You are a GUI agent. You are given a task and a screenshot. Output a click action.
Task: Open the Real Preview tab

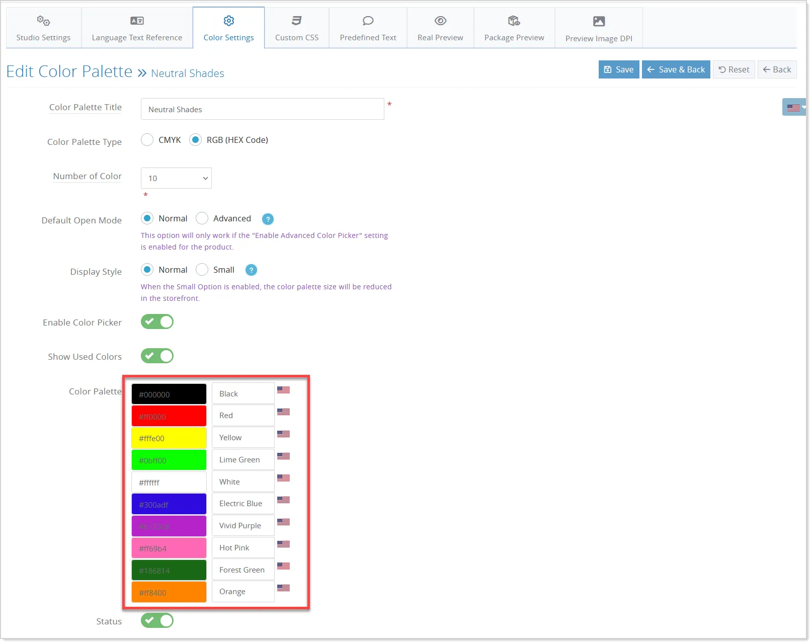[x=440, y=28]
